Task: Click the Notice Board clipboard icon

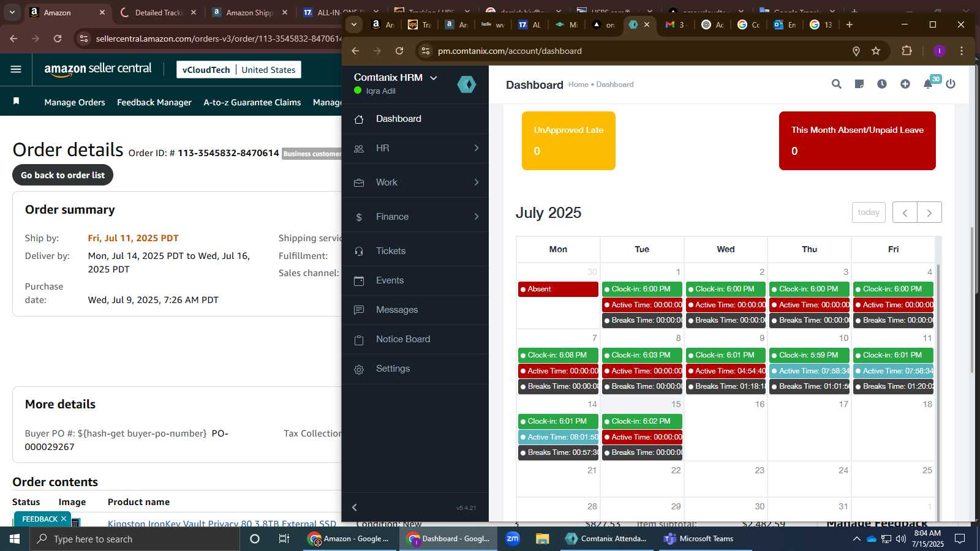Action: [x=359, y=340]
